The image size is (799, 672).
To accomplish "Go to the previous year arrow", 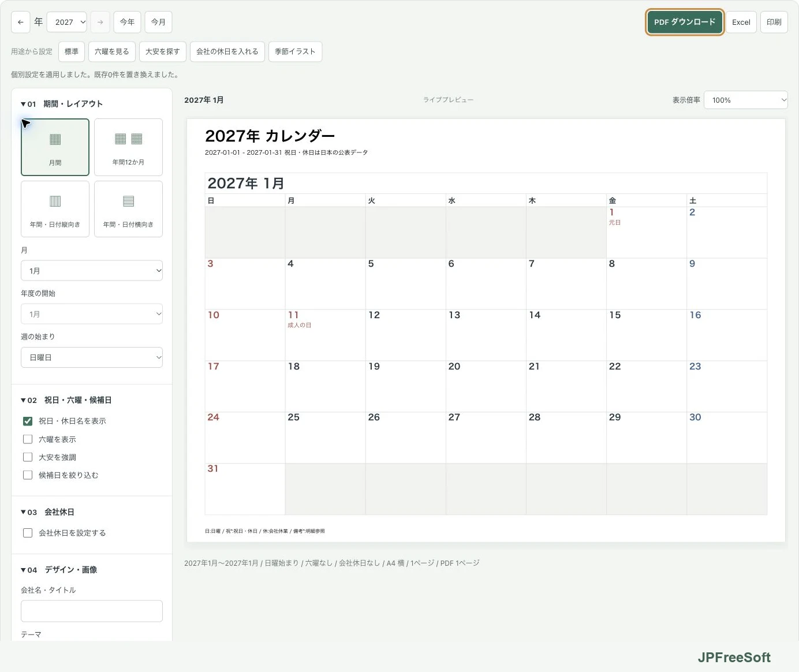I will coord(20,22).
